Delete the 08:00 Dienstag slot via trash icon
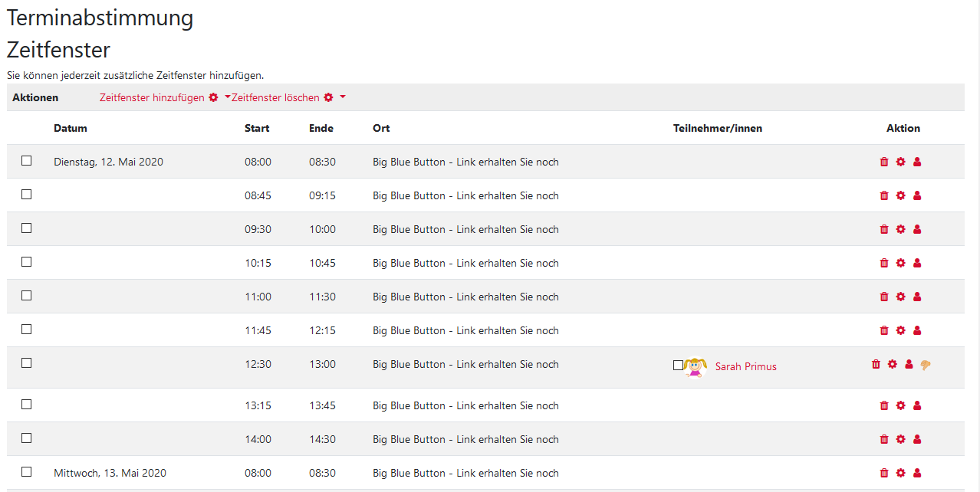The height and width of the screenshot is (492, 980). tap(884, 162)
